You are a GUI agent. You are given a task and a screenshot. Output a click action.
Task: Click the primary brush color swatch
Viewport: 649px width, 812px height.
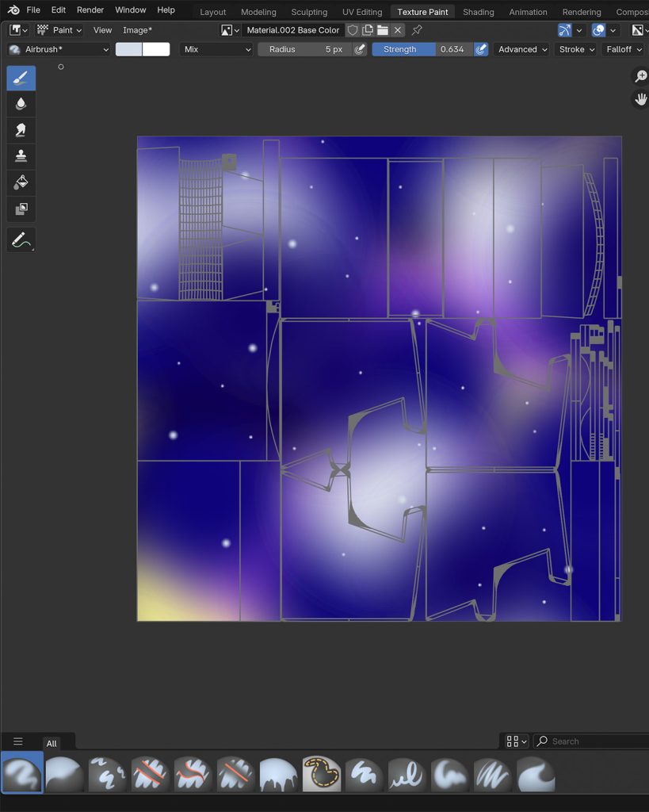[x=129, y=49]
